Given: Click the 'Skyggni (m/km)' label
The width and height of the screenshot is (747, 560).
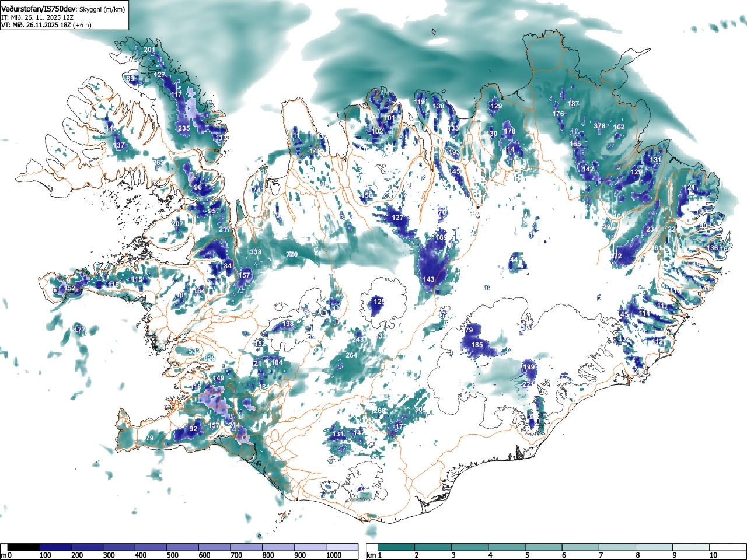Looking at the screenshot, I should tap(103, 9).
